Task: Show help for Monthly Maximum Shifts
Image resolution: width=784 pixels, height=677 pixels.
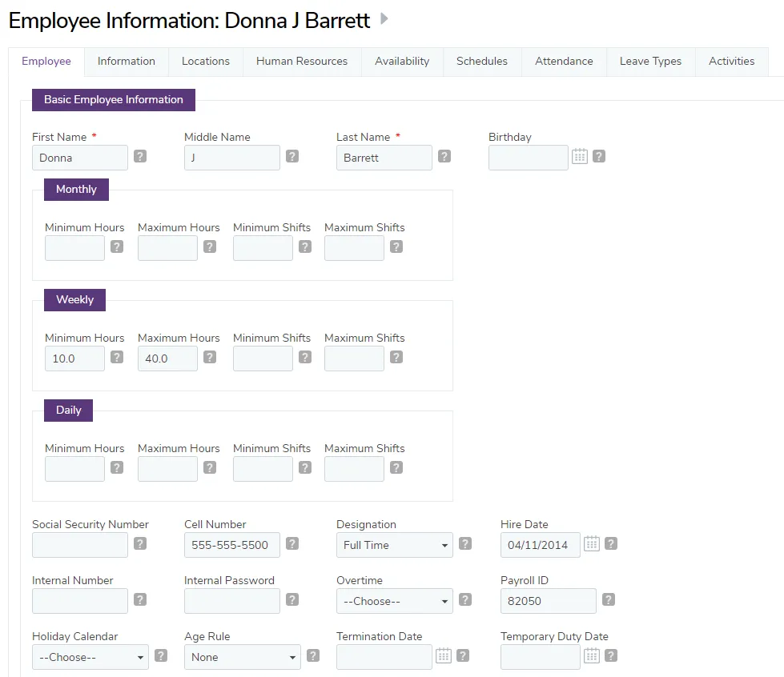Action: [396, 246]
